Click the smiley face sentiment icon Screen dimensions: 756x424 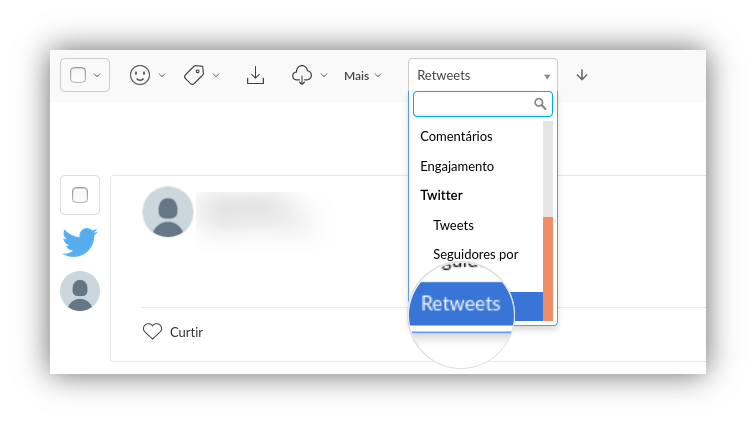click(140, 75)
